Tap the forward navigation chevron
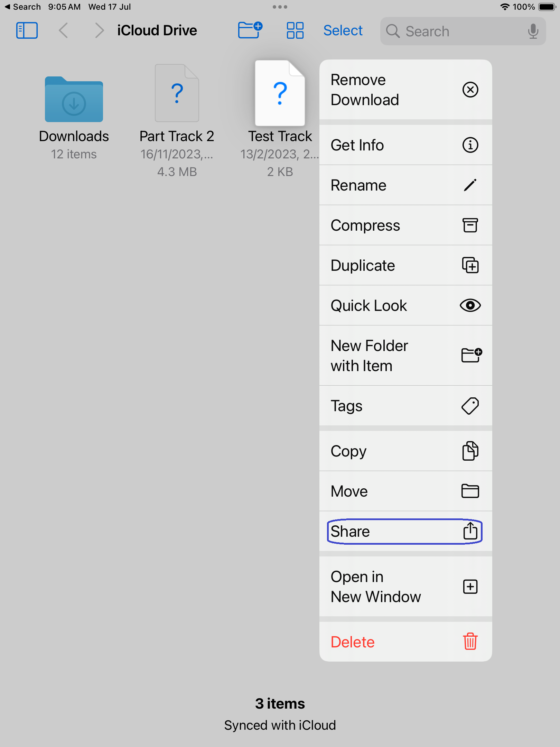Viewport: 560px width, 747px height. coord(99,30)
